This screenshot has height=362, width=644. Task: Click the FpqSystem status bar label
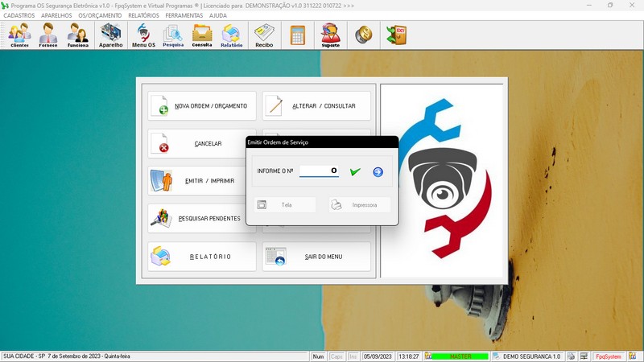coord(609,356)
